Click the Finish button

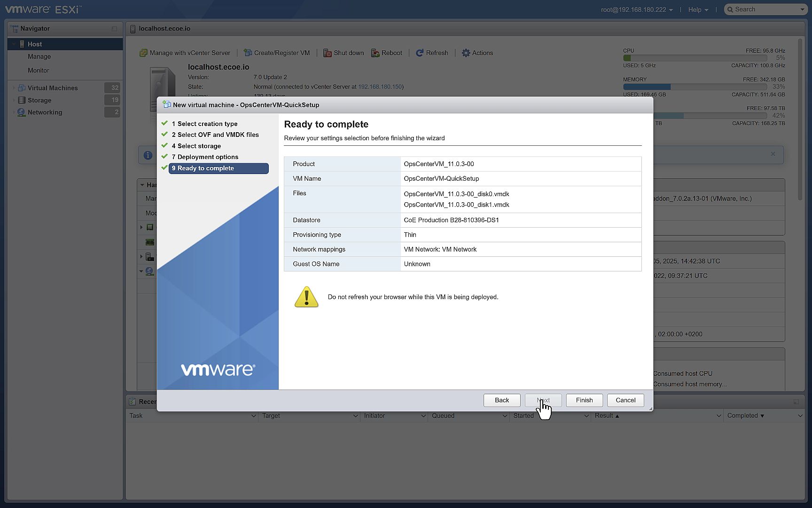(584, 400)
